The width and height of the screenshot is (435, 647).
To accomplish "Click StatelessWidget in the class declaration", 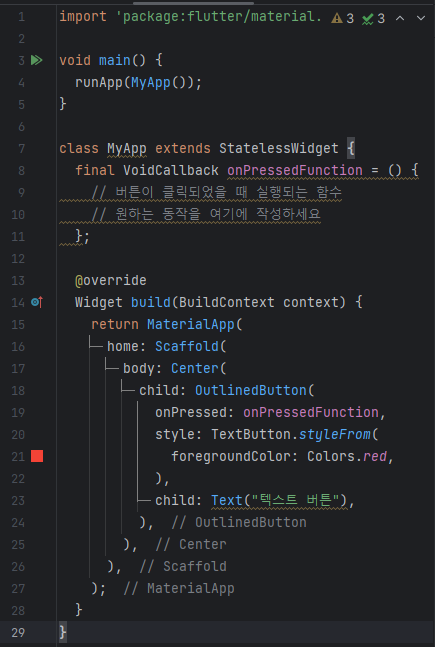I will click(279, 148).
